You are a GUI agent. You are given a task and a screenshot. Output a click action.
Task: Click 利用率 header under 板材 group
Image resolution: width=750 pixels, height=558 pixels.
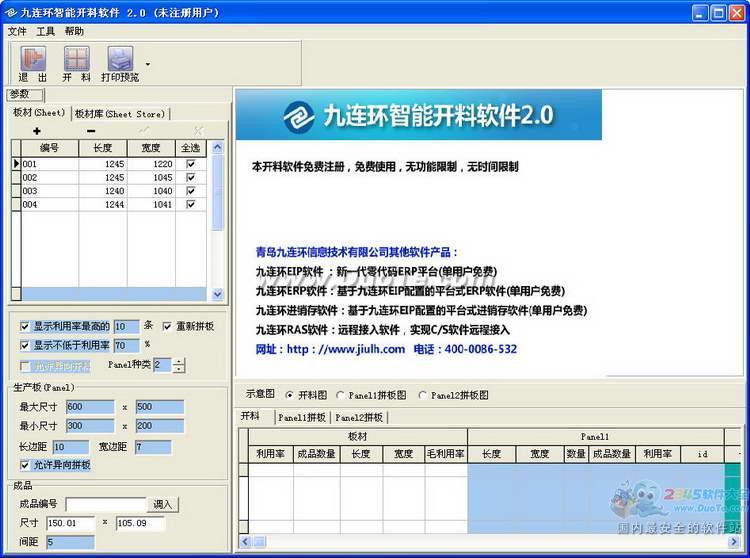271,454
